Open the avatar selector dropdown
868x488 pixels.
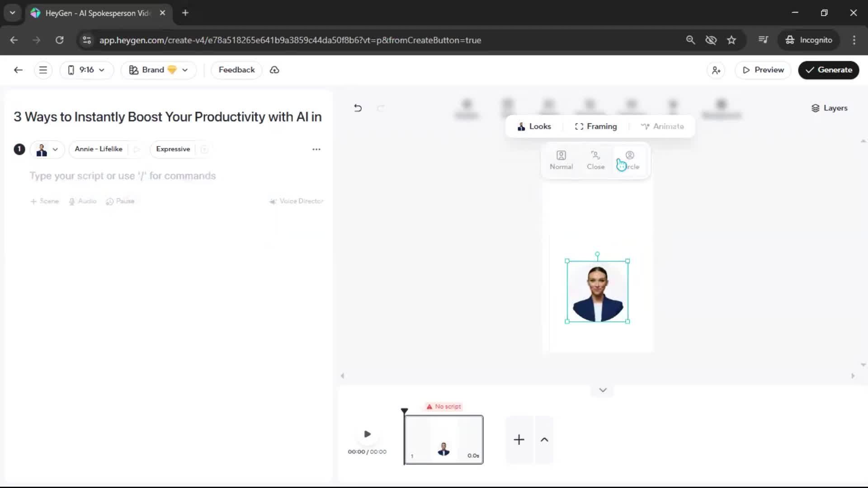[47, 149]
